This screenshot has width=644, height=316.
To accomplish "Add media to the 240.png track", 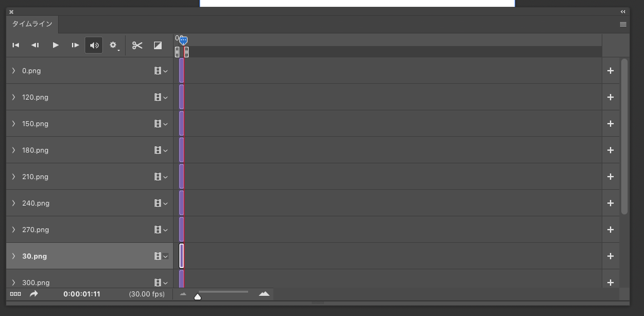I will 611,203.
